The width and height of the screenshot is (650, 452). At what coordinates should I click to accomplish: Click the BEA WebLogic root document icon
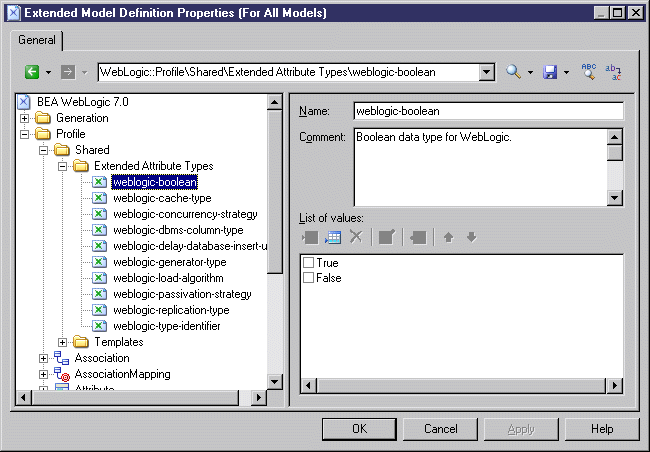(x=24, y=102)
